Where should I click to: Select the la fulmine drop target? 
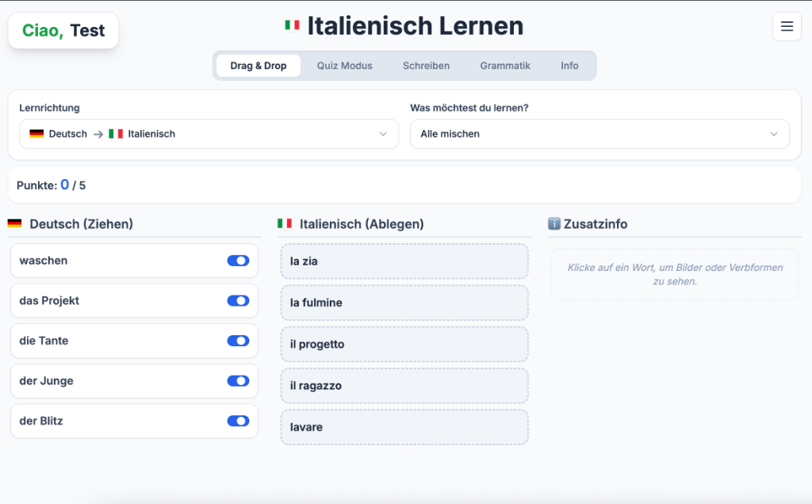[x=404, y=303]
